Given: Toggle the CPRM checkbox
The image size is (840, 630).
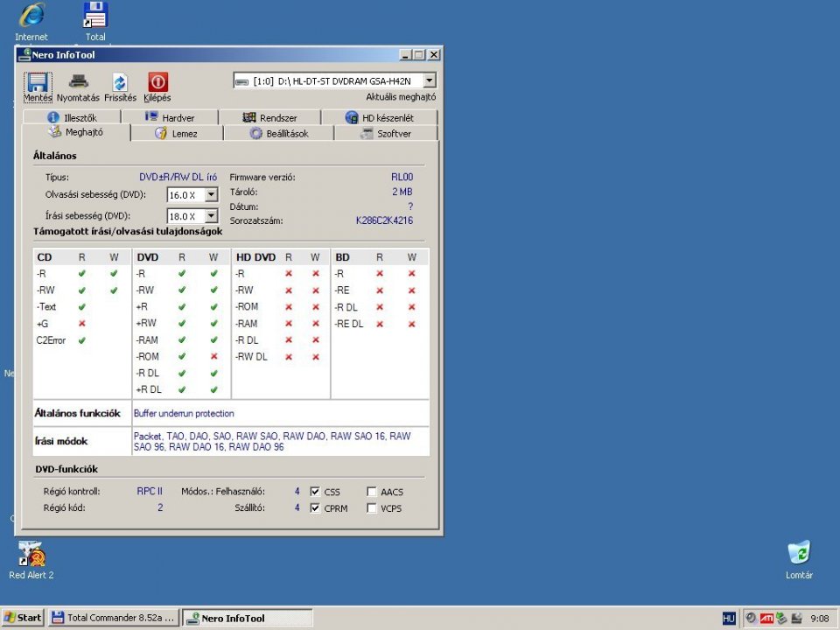Looking at the screenshot, I should click(x=315, y=507).
